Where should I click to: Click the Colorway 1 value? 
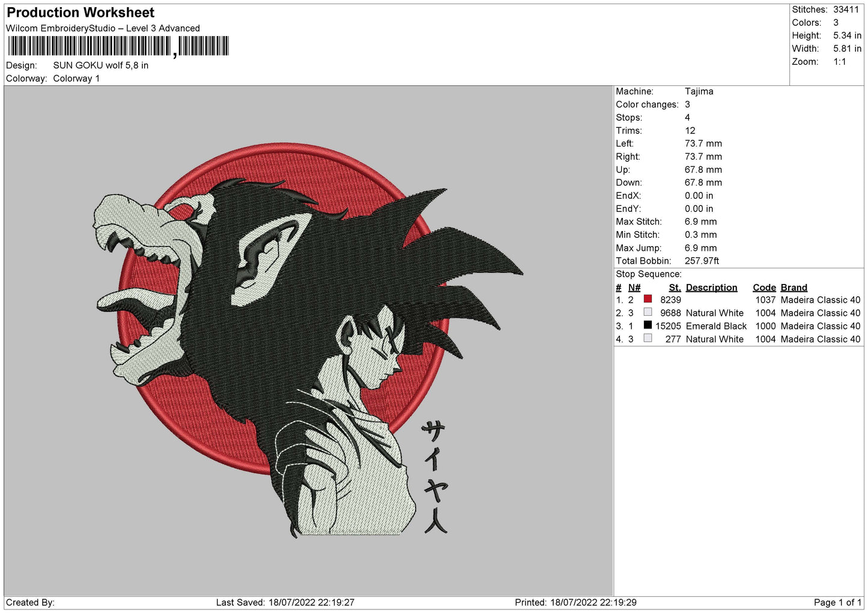point(76,79)
